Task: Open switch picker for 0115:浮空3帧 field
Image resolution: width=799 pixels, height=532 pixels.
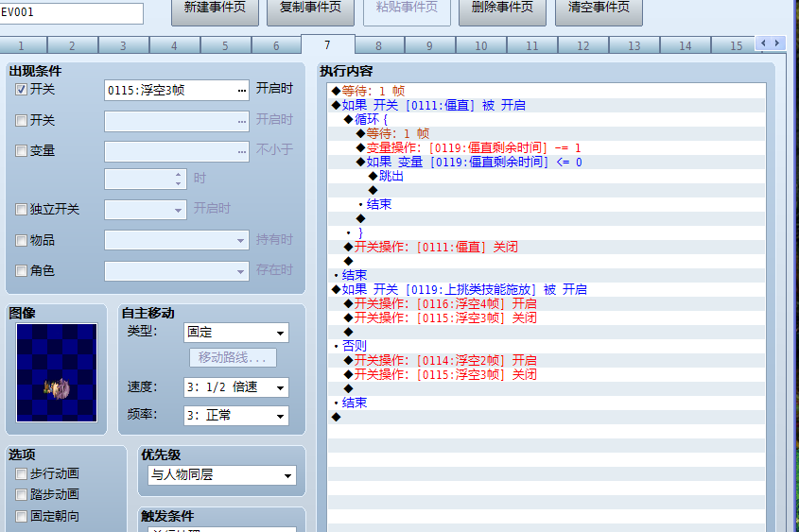Action: coord(241,91)
